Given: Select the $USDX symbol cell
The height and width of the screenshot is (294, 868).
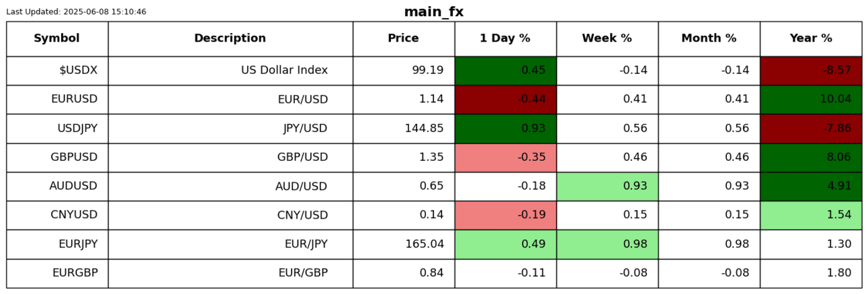Looking at the screenshot, I should (x=57, y=71).
